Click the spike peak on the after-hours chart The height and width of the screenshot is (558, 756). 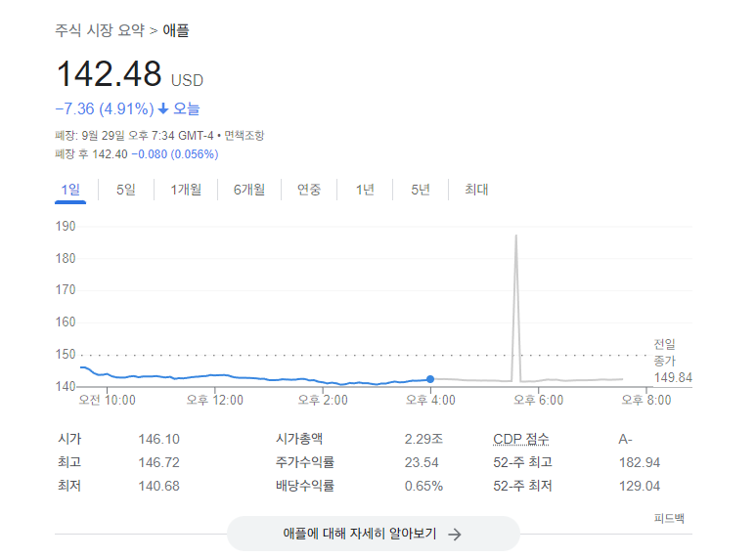click(515, 236)
